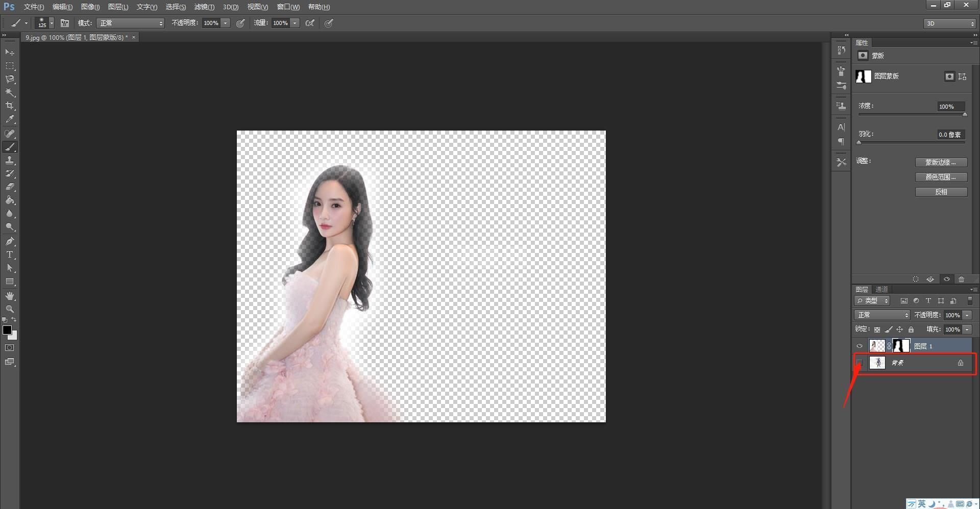Viewport: 980px width, 509px height.
Task: Toggle lock image pixels
Action: click(889, 329)
